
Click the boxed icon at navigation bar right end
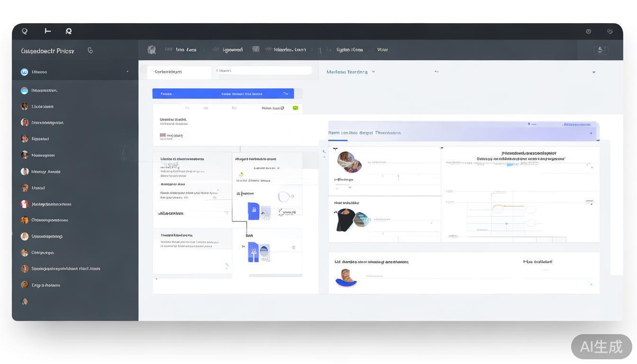[x=601, y=50]
